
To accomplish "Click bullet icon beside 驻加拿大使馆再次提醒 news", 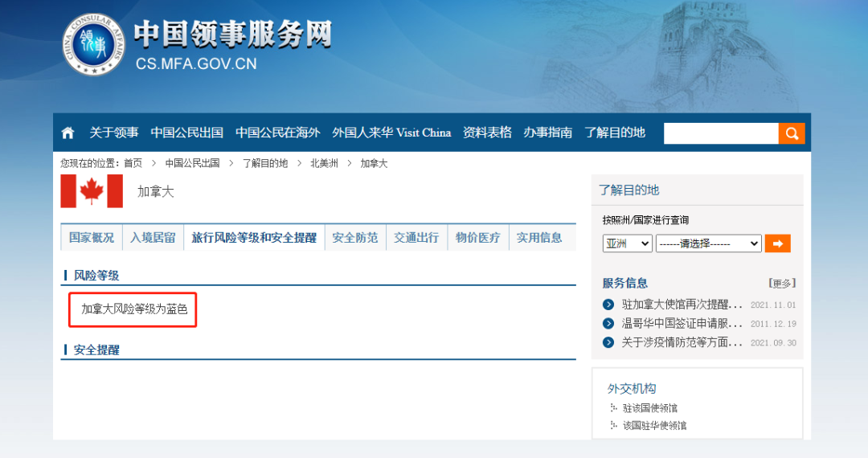I will tap(608, 305).
